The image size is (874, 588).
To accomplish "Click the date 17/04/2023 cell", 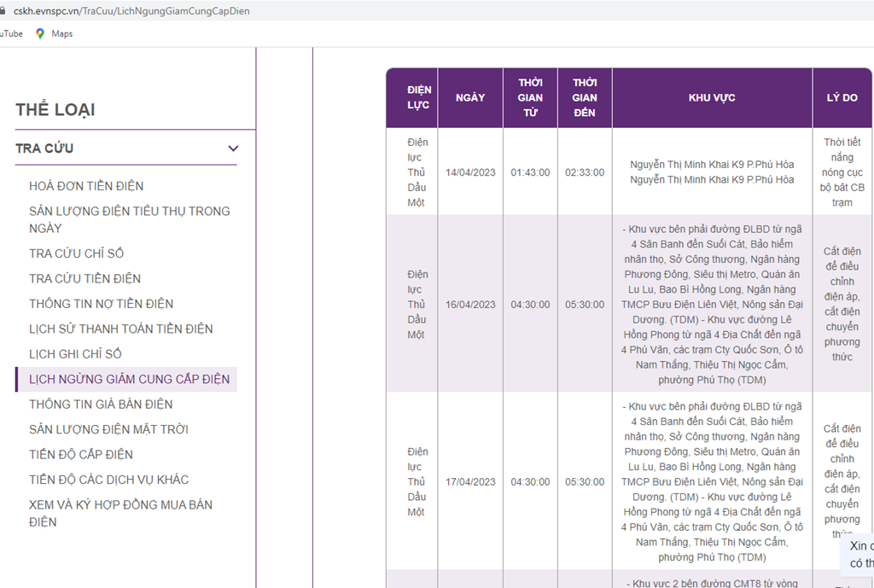I will 470,481.
